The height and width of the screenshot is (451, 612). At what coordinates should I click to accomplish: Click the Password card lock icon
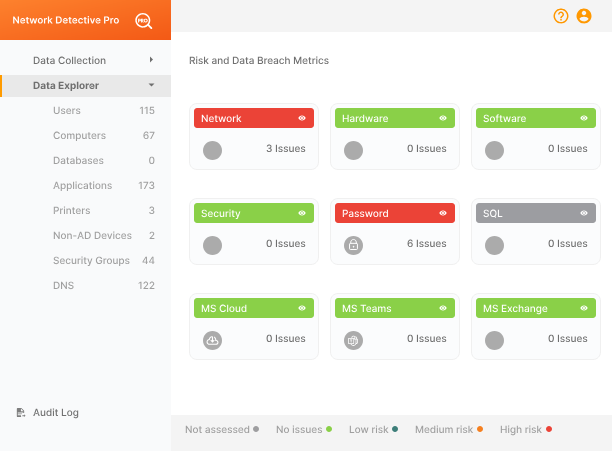(353, 245)
